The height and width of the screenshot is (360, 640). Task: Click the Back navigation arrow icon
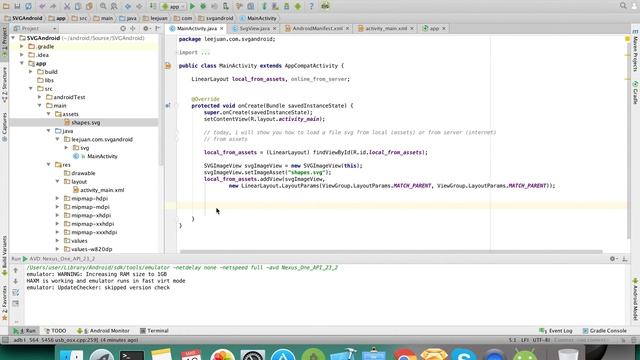[x=128, y=6]
